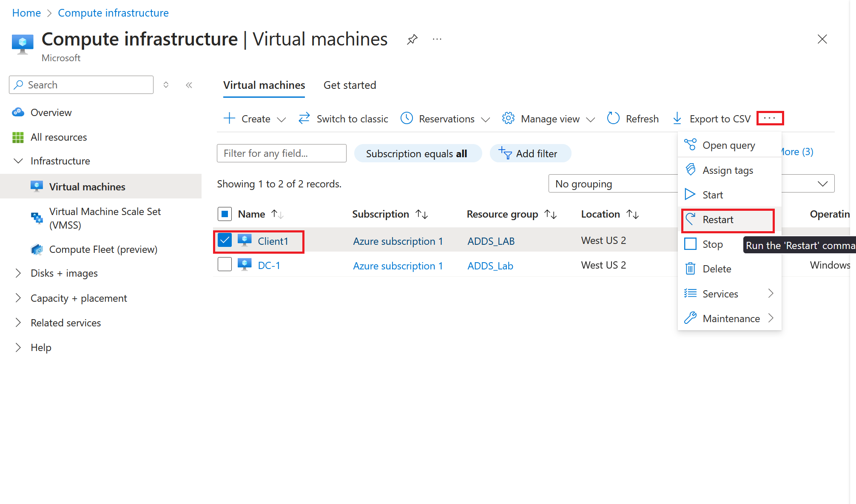Open Compute Fleet (preview)

pyautogui.click(x=103, y=249)
